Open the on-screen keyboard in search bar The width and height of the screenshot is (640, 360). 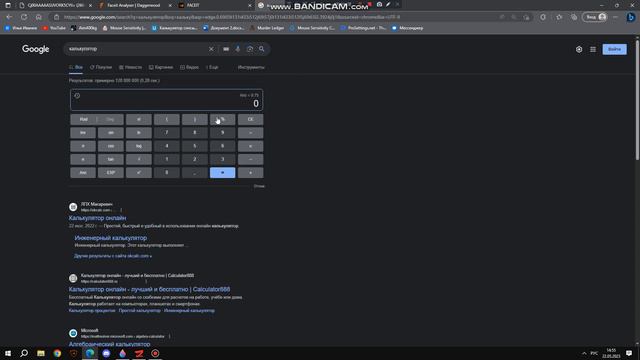click(x=226, y=49)
